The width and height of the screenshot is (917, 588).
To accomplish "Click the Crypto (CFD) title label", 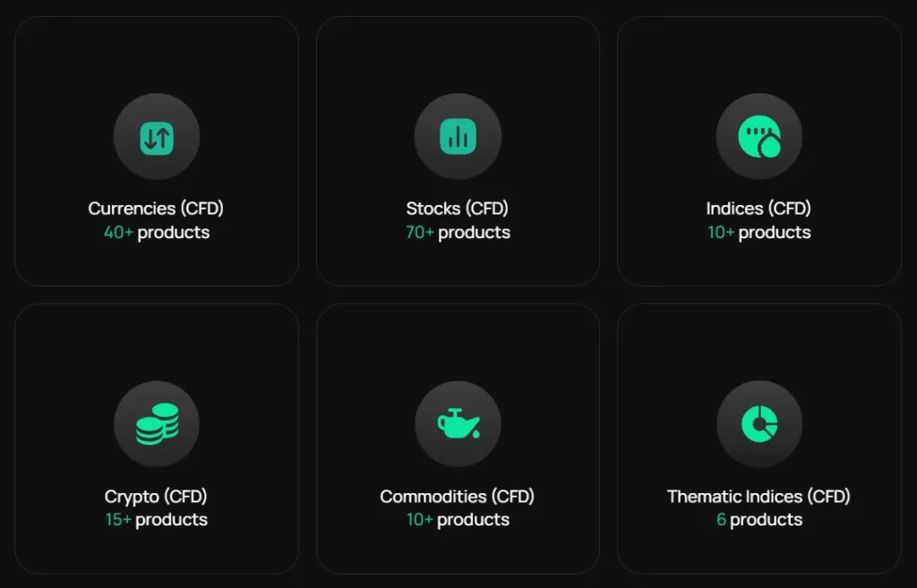I will pos(157,496).
